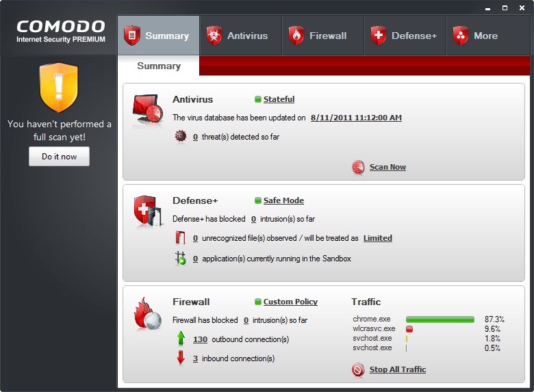Click the Sandbox applications icon
534x392 pixels.
click(181, 259)
